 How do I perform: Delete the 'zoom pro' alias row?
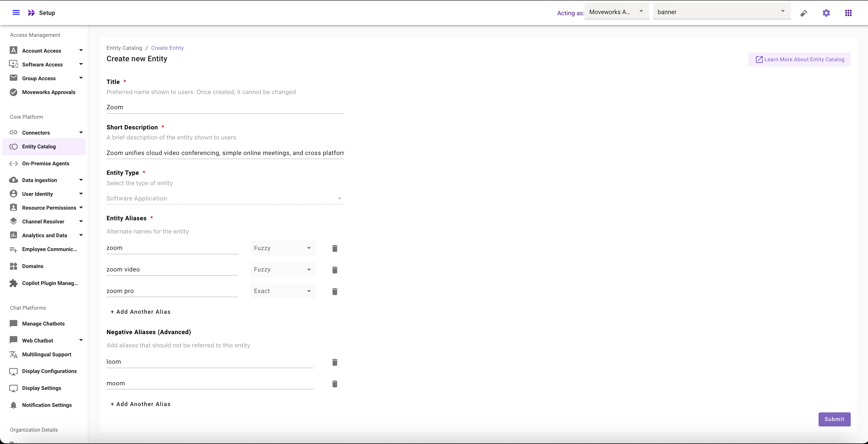334,291
